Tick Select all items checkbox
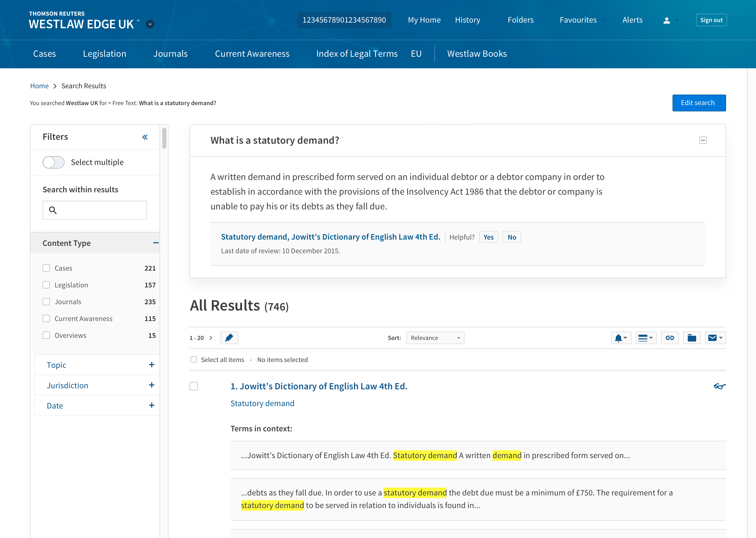This screenshot has height=538, width=756. 194,359
